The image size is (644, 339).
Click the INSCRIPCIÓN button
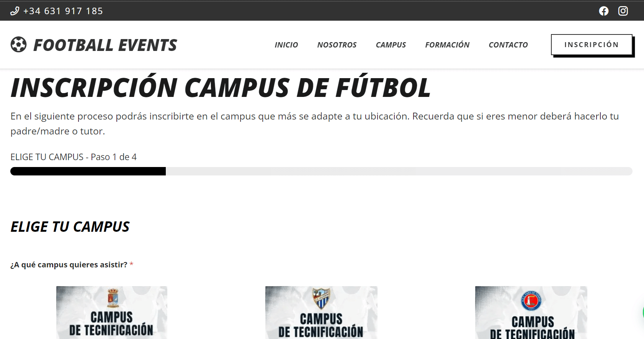[592, 45]
